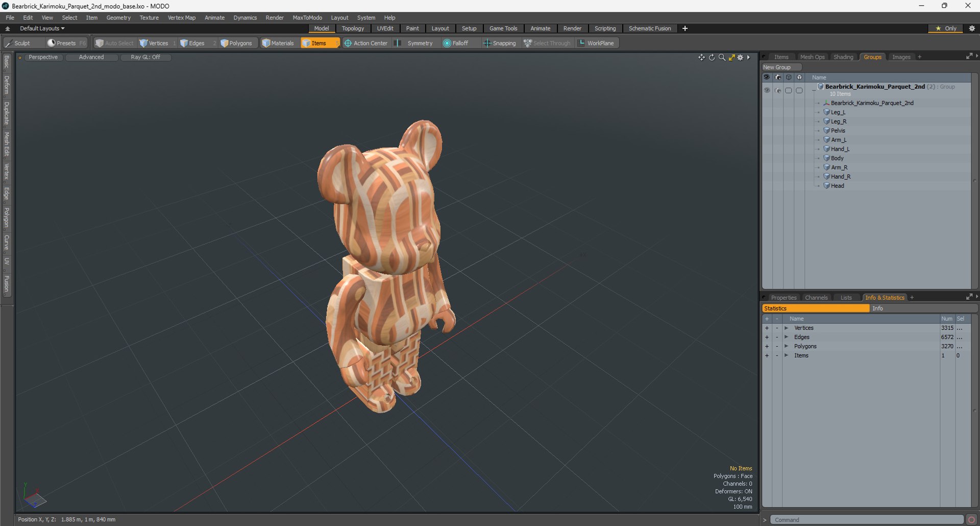Switch to the Channels tab
The width and height of the screenshot is (980, 526).
point(816,298)
